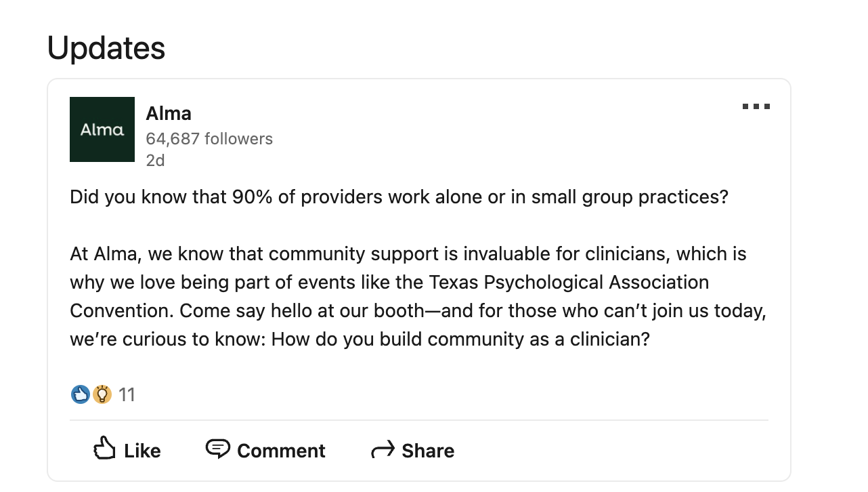Click the speech bubble Comment icon
868x492 pixels.
click(x=217, y=449)
